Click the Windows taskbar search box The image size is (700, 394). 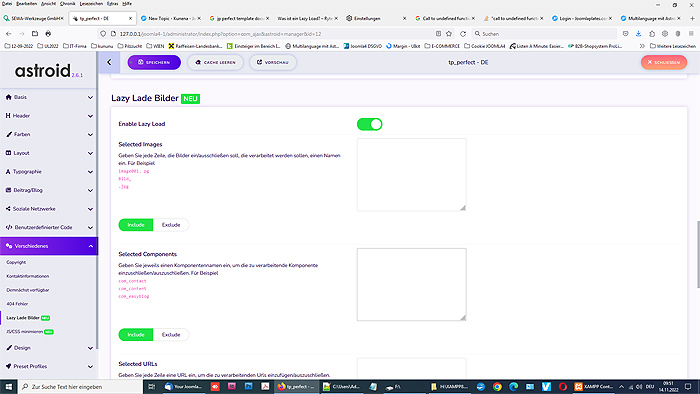(x=80, y=386)
